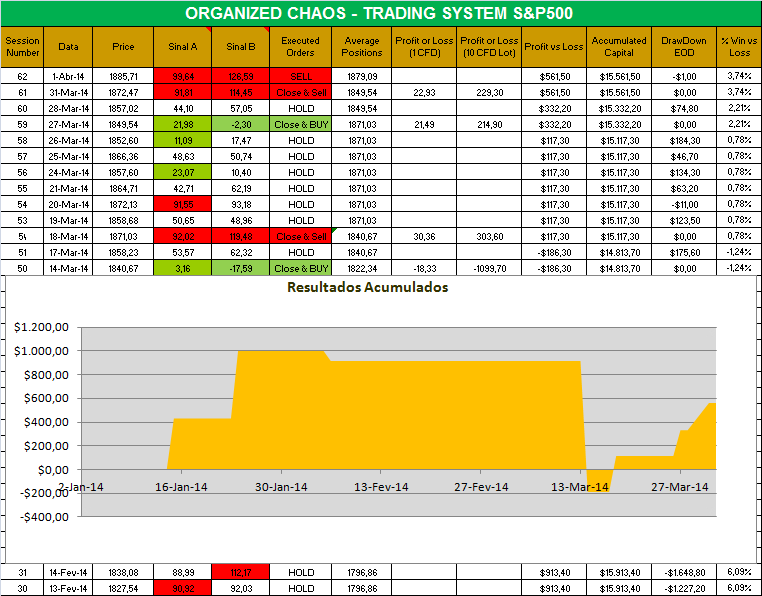Select DrawDown value -$1.648,80

(x=684, y=573)
